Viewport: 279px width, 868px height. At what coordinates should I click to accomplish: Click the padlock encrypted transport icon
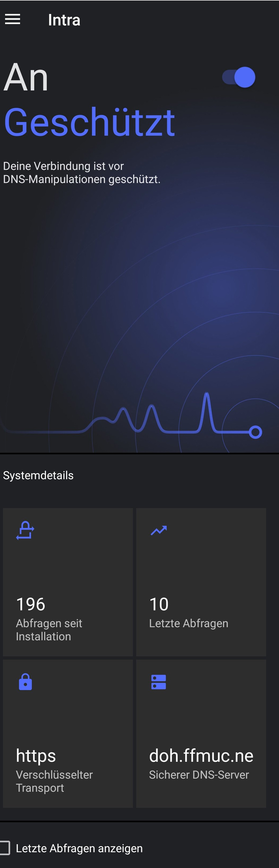(25, 682)
